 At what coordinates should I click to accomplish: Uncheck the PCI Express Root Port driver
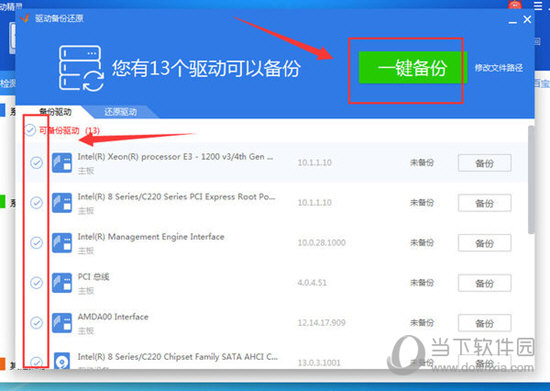(x=36, y=203)
